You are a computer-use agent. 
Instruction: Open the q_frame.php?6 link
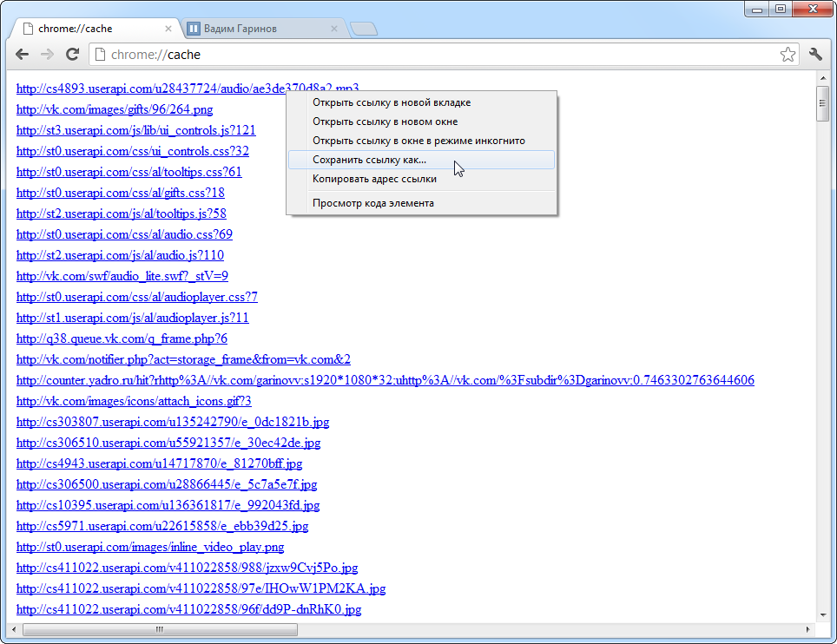122,338
